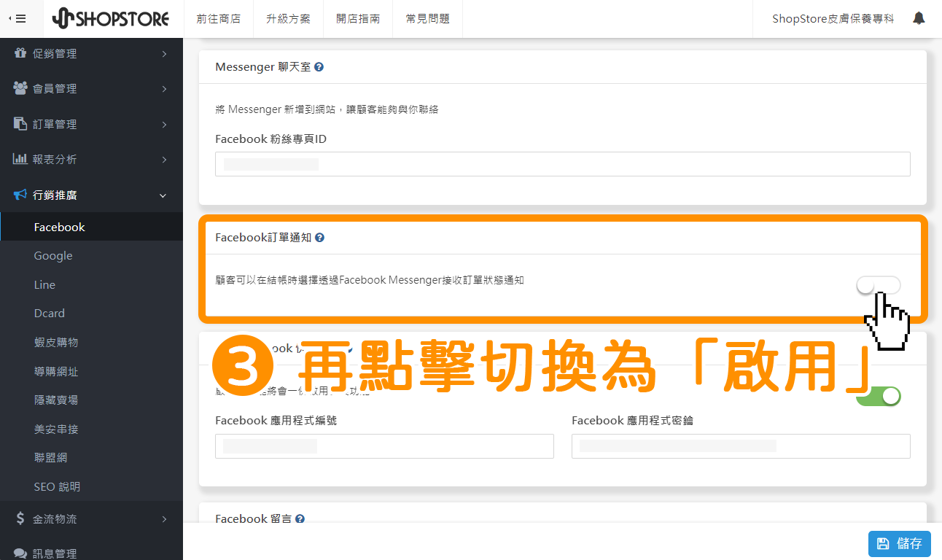Open 常見問題 in top nav
This screenshot has height=560, width=942.
pyautogui.click(x=427, y=19)
